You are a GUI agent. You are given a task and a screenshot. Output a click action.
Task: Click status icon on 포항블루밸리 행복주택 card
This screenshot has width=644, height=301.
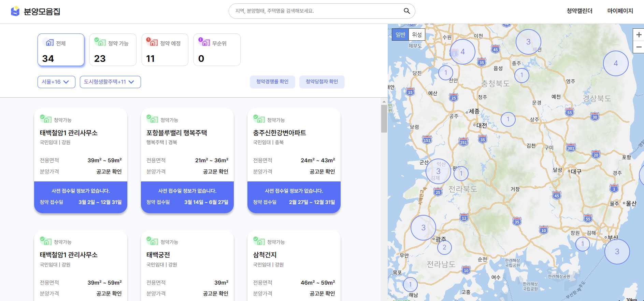152,119
